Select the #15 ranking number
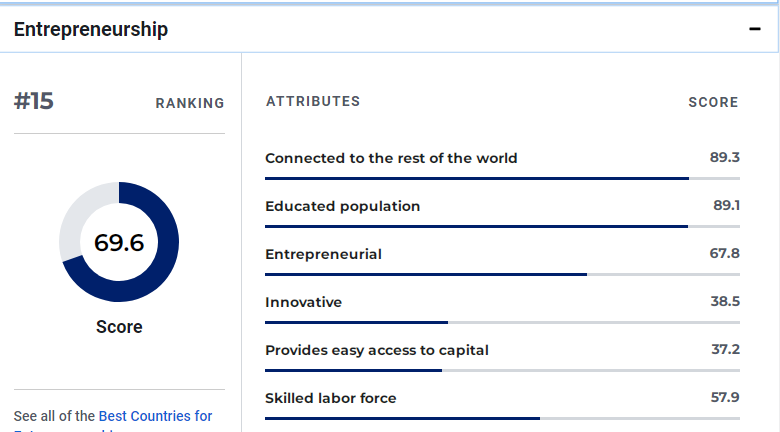The width and height of the screenshot is (780, 432). click(34, 102)
